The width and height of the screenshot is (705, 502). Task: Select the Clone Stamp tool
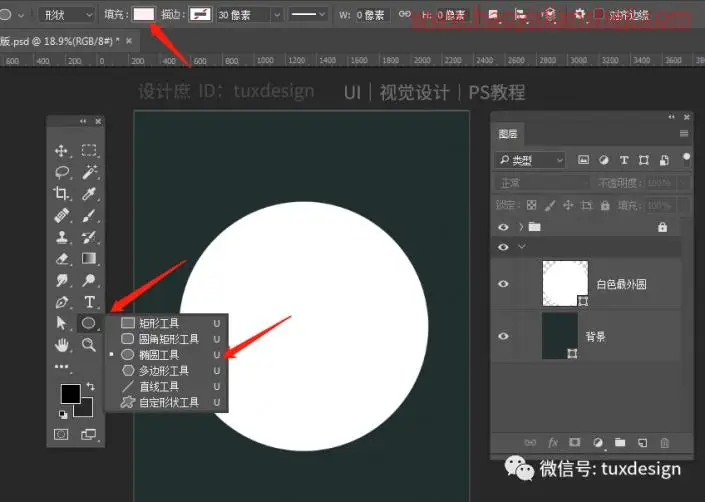62,236
